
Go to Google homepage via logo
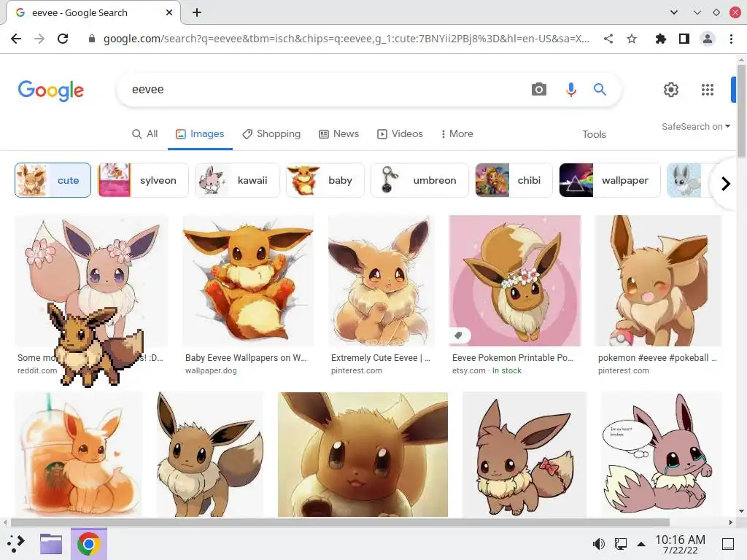click(51, 90)
